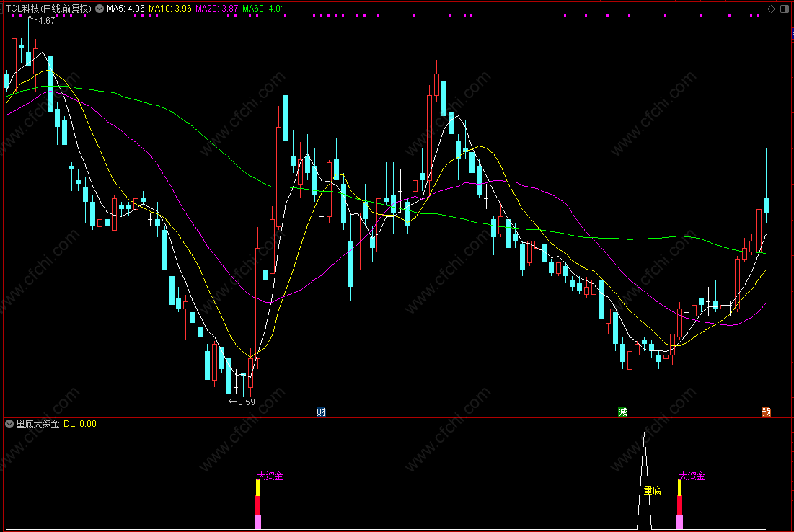The image size is (794, 532).
Task: Select the MA5: 4.06 indicator label
Action: coord(125,9)
